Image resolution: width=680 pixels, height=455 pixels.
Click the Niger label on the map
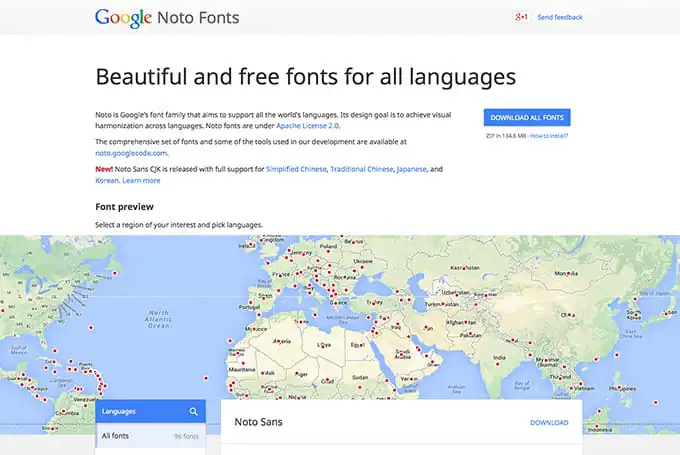point(301,374)
